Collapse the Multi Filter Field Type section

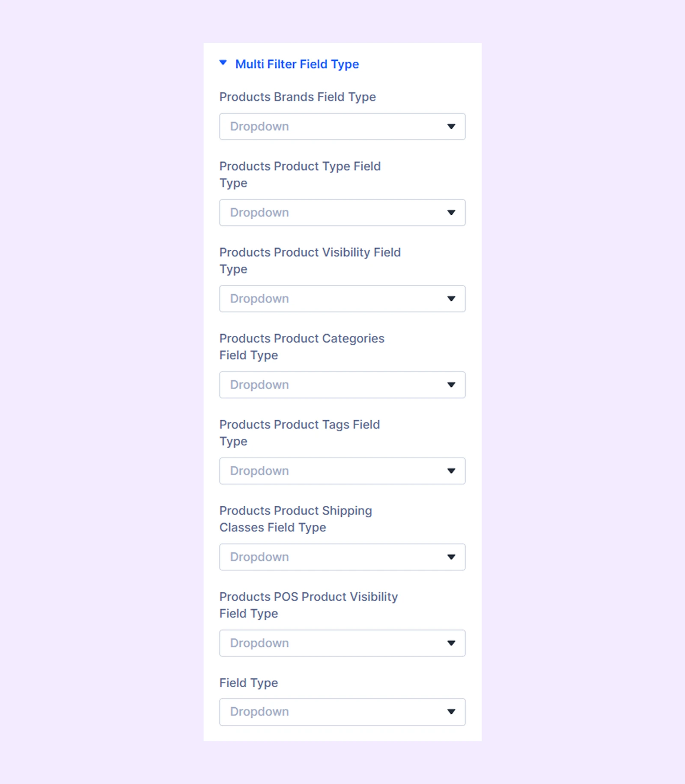[x=223, y=63]
